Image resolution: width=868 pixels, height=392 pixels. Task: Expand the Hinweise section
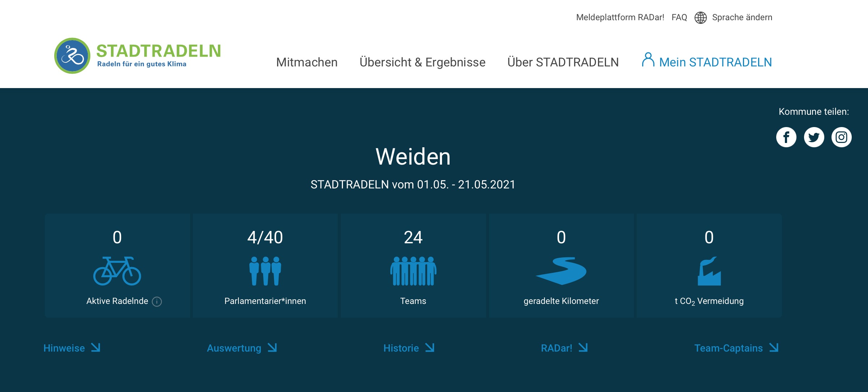(72, 348)
